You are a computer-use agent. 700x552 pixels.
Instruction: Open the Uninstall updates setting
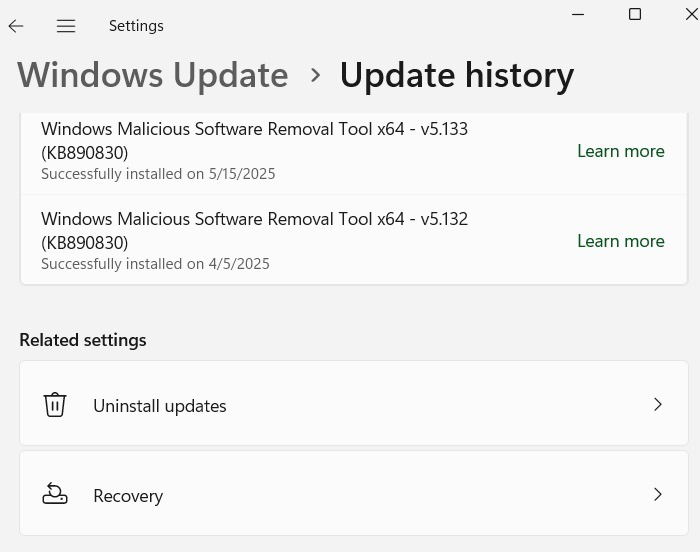[160, 406]
